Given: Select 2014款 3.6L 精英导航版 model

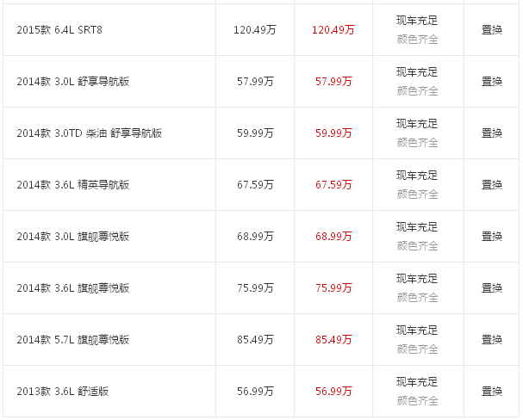Looking at the screenshot, I should tap(73, 185).
